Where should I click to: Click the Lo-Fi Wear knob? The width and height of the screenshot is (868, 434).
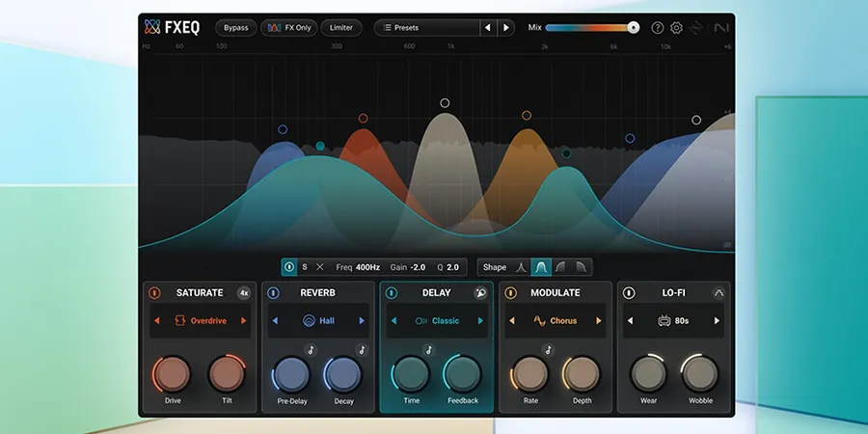649,374
